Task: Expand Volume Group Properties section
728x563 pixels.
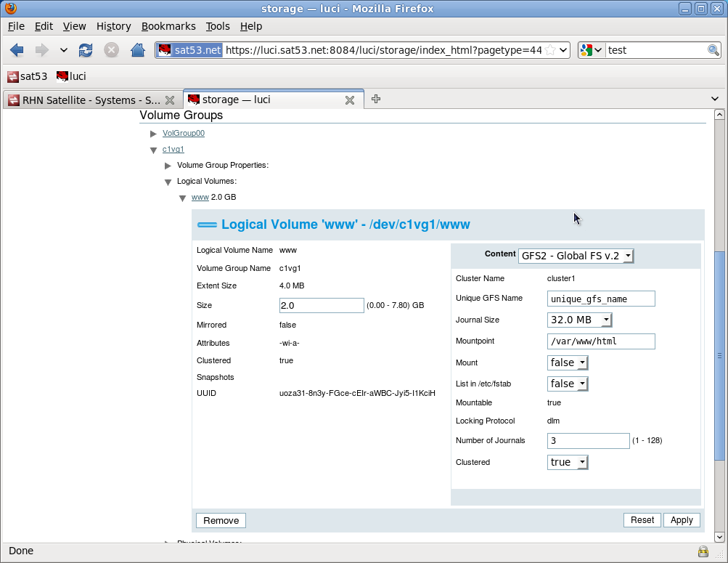Action: (x=168, y=166)
